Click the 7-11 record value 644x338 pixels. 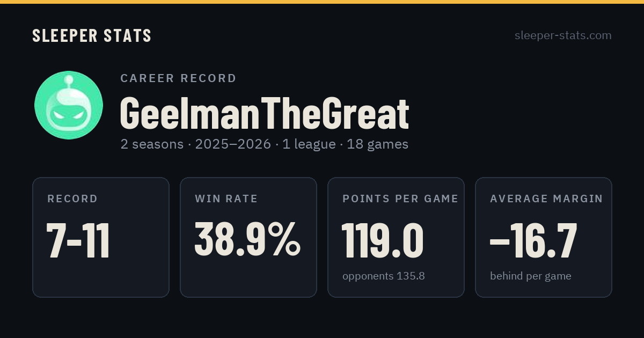click(78, 241)
